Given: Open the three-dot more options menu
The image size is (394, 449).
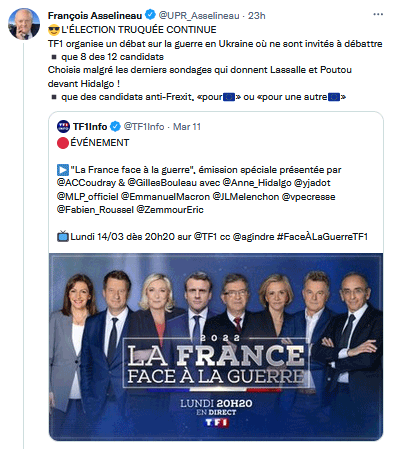Looking at the screenshot, I should 378,14.
